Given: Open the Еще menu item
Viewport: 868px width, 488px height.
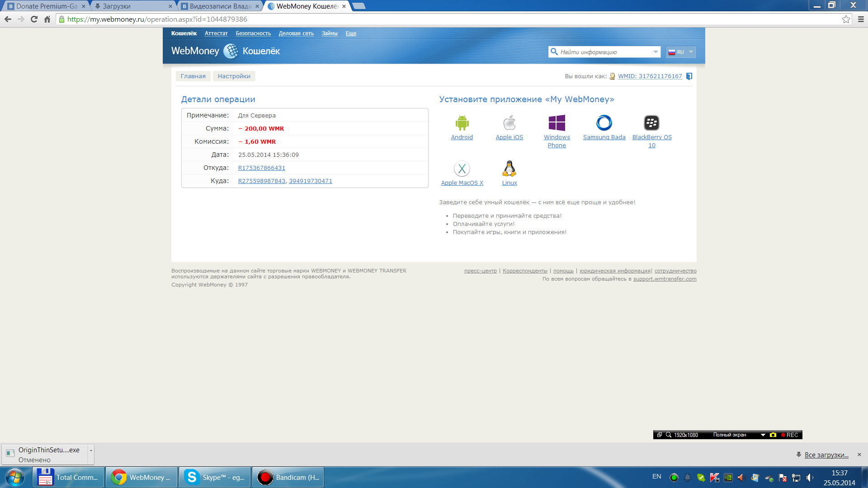Looking at the screenshot, I should (x=351, y=33).
